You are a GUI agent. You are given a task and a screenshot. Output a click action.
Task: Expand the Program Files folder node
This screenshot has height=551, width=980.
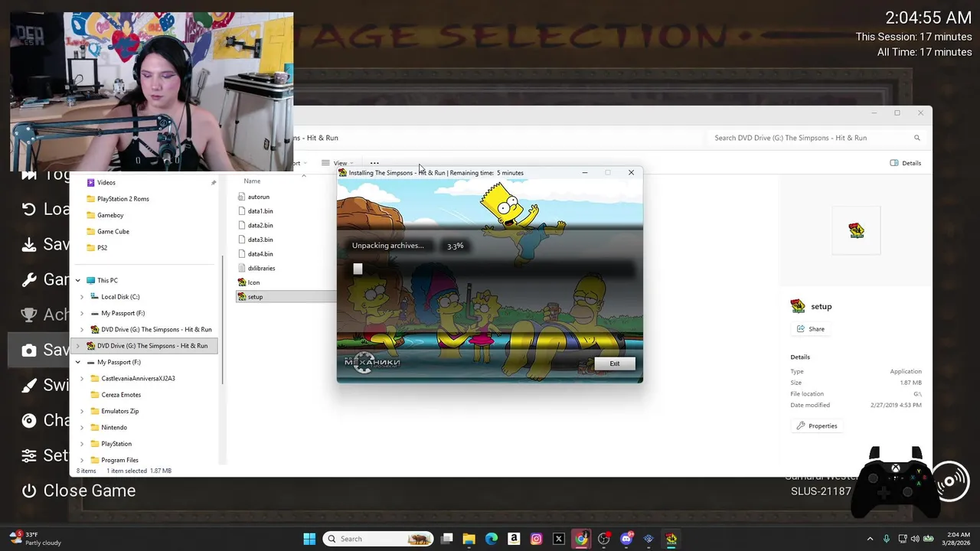point(82,460)
